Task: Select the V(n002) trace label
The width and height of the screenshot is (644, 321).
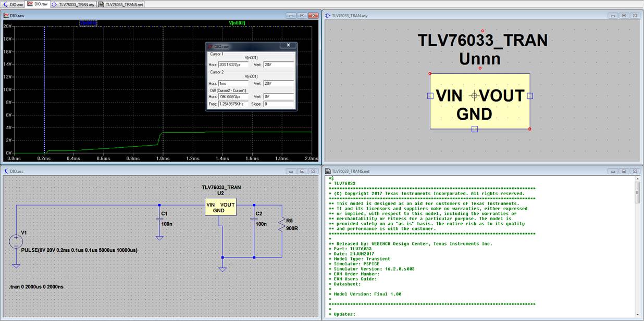Action: [237, 23]
